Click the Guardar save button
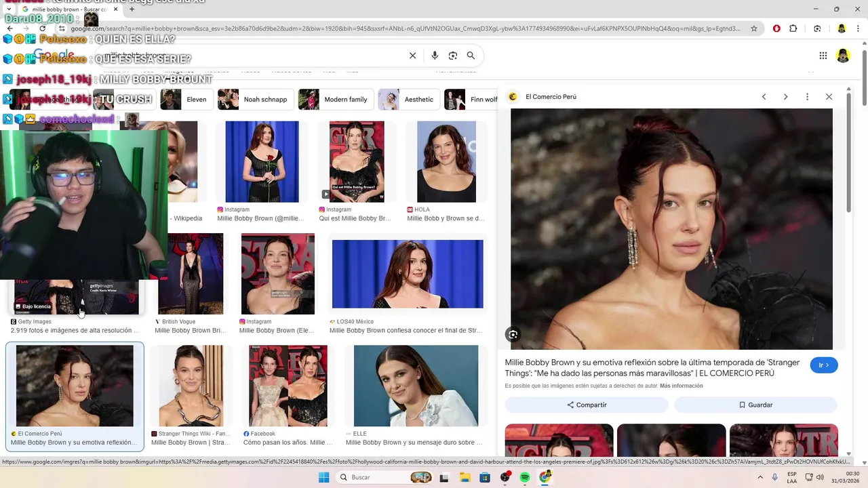 [x=755, y=405]
